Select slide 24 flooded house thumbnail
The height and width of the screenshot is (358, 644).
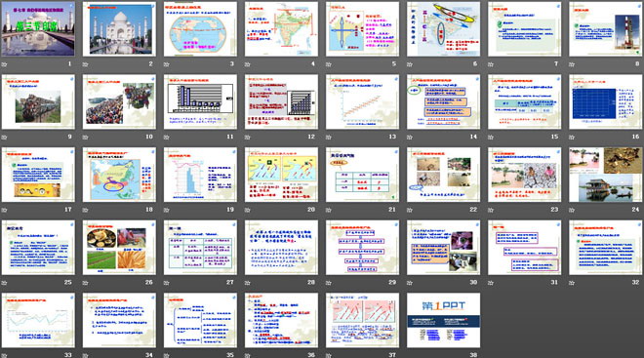(606, 175)
